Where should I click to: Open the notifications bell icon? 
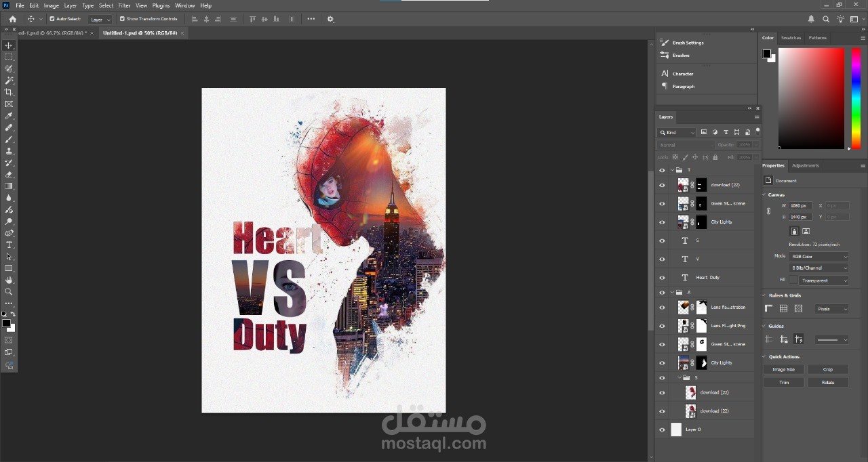[x=811, y=19]
